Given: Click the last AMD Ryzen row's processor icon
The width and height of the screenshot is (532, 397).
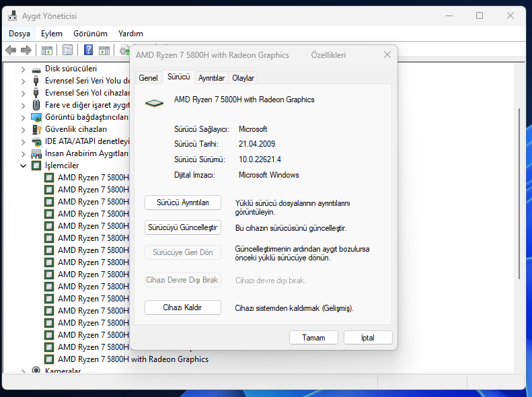Looking at the screenshot, I should point(49,359).
